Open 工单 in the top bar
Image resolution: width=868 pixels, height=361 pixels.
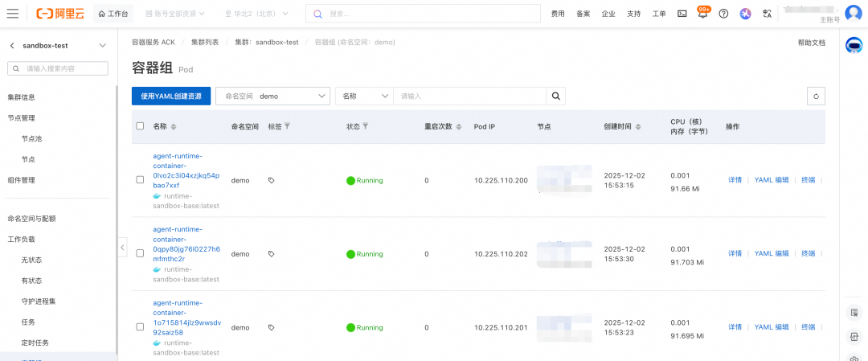(x=659, y=14)
